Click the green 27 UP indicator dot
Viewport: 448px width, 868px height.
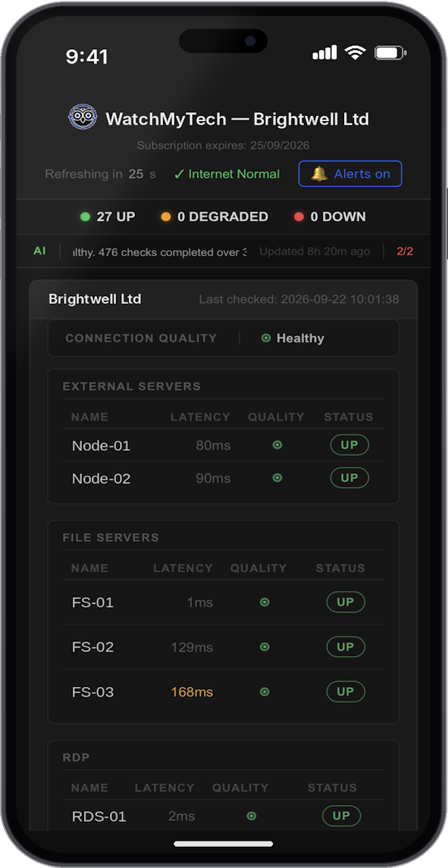86,217
